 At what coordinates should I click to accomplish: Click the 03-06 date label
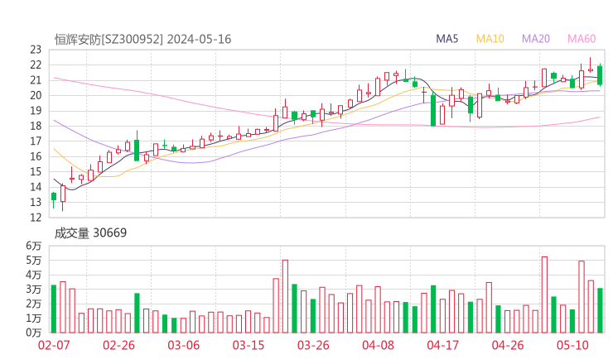click(x=184, y=345)
